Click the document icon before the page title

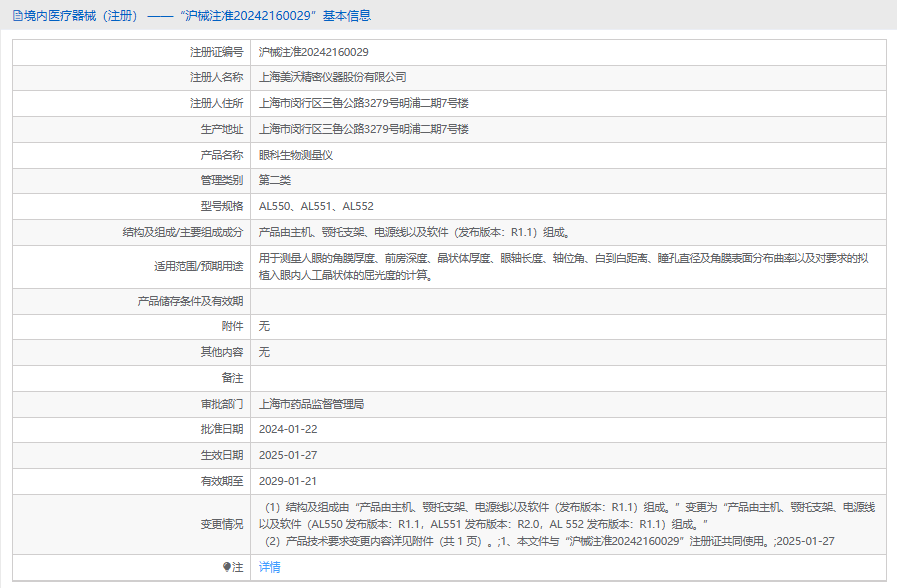pos(17,15)
